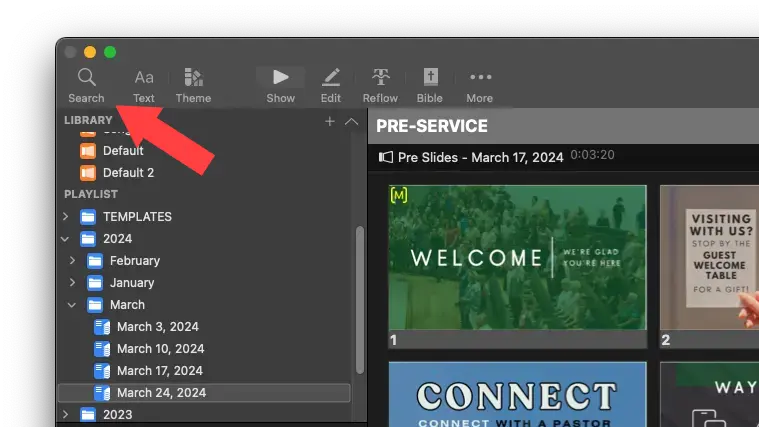Expand the TEMPLATES folder
Image resolution: width=759 pixels, height=427 pixels.
point(65,216)
